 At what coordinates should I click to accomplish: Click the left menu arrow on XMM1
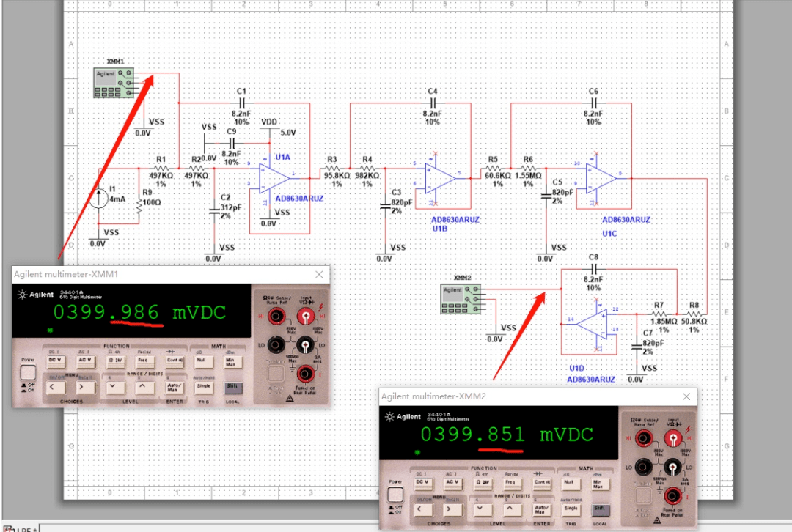(56, 387)
